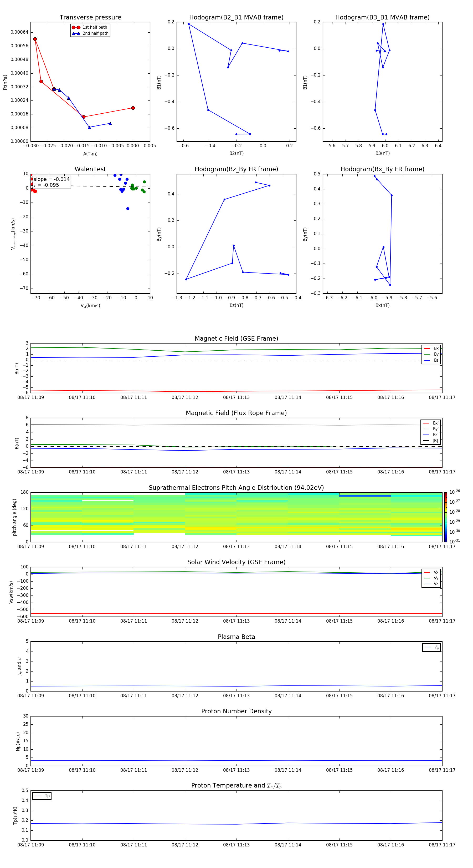Click the 'Hodogram(Bx_By FR frame)' title
The image size is (473, 868).
point(382,169)
